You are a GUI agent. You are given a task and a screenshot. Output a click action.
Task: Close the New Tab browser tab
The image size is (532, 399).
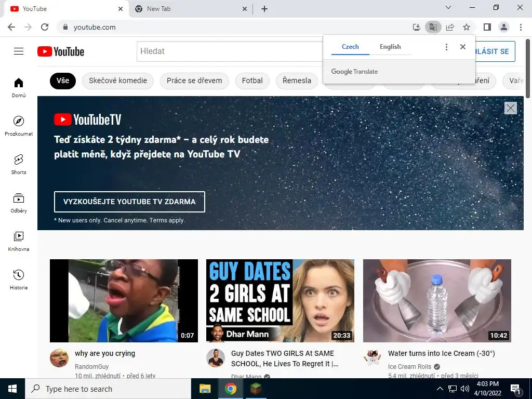(x=245, y=9)
